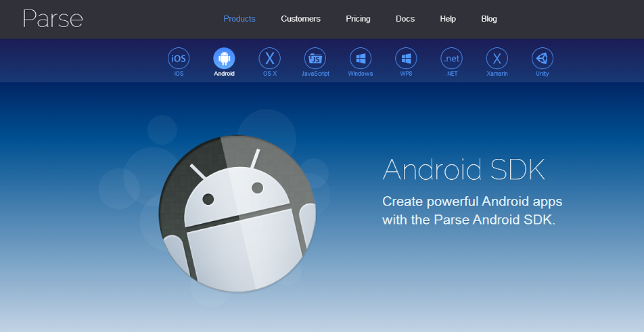Select the JavaScript JS folder icon

[x=315, y=58]
